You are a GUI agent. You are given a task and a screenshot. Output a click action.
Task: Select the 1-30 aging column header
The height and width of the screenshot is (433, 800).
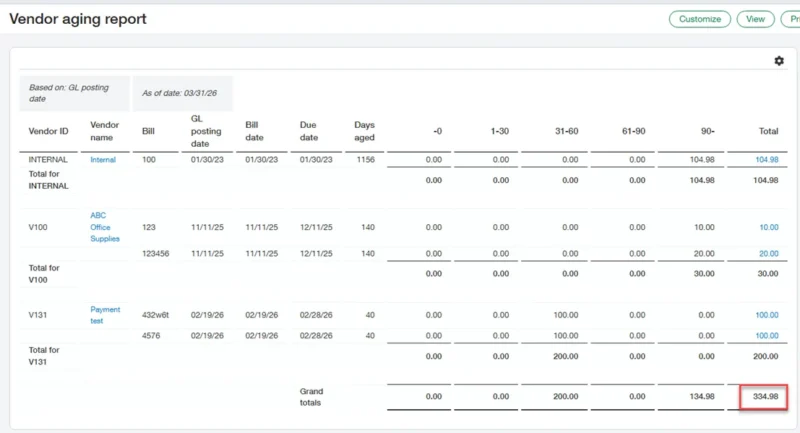click(x=499, y=131)
